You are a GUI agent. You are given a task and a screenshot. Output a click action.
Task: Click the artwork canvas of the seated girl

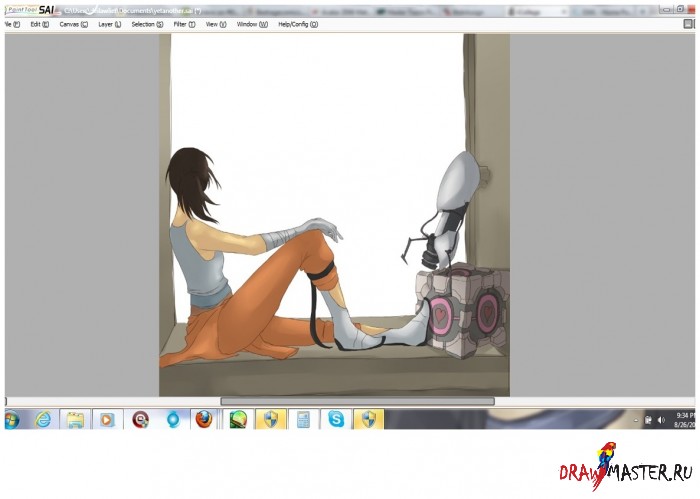[x=334, y=215]
